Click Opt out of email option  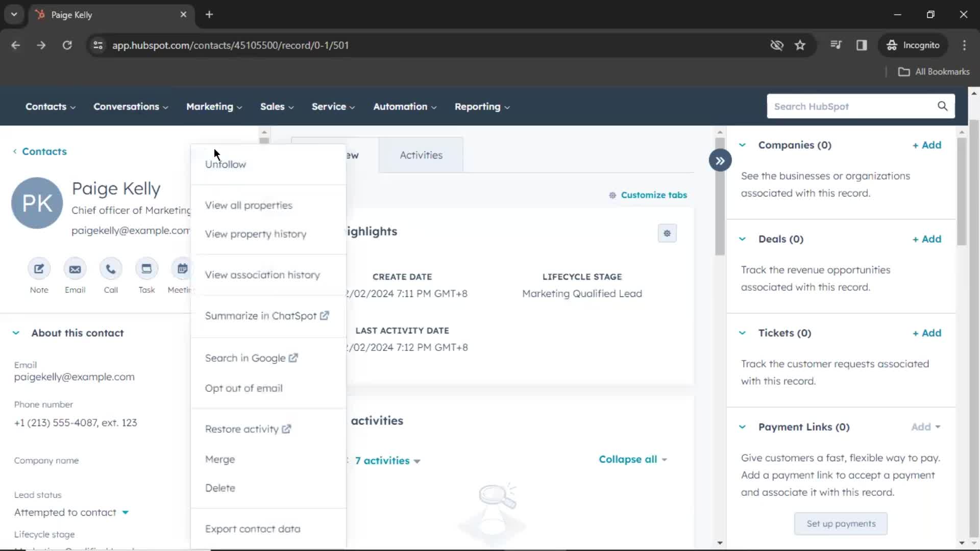(243, 388)
